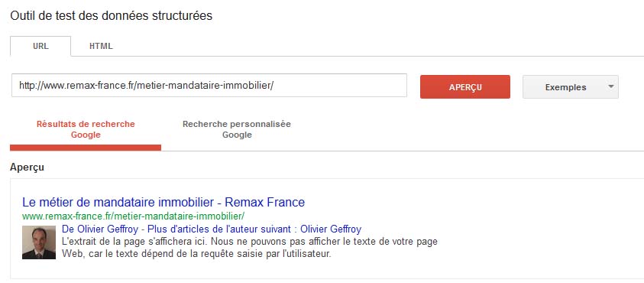The height and width of the screenshot is (283, 644).
Task: Click the L'extrait de la page snippet line
Action: coord(250,241)
